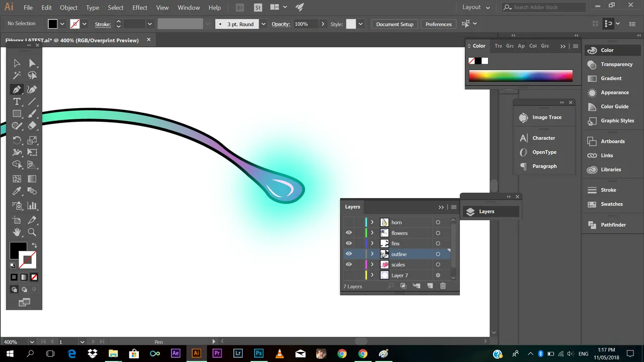Switch to the FHorax LATEST.ai document tab

(x=72, y=40)
